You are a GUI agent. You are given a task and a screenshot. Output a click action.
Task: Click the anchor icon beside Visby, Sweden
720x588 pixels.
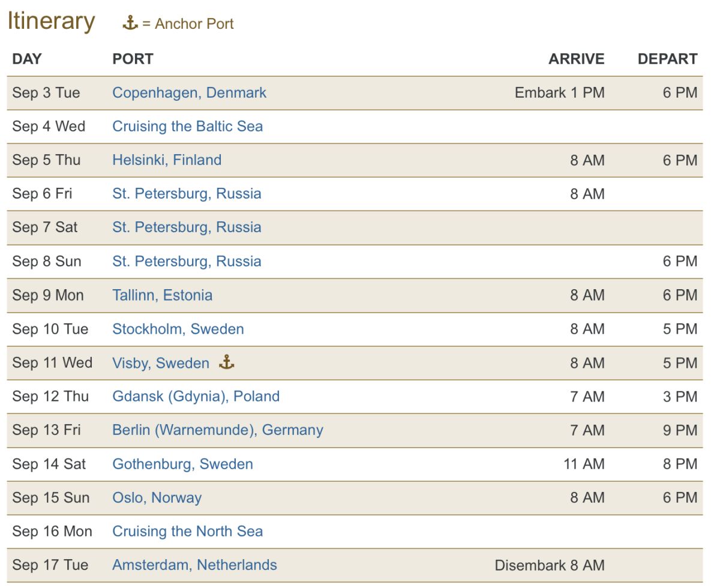click(x=226, y=362)
